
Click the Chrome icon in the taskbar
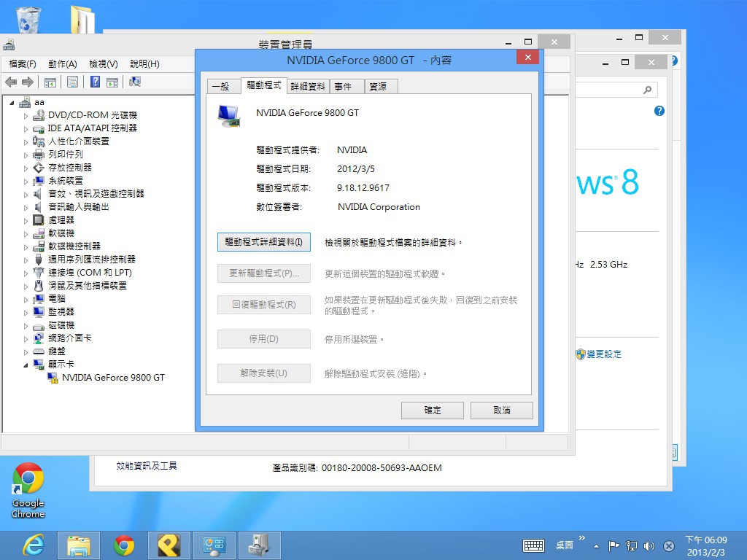(x=124, y=545)
